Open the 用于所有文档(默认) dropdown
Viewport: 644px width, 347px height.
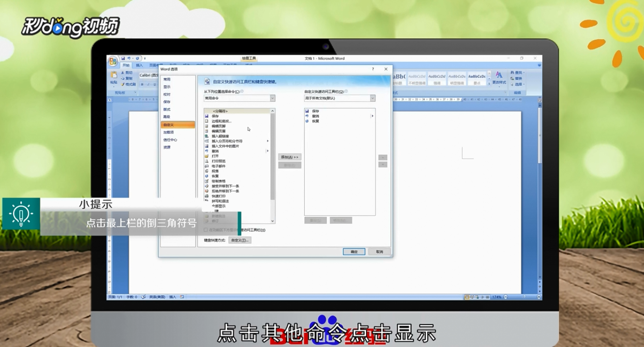[372, 98]
